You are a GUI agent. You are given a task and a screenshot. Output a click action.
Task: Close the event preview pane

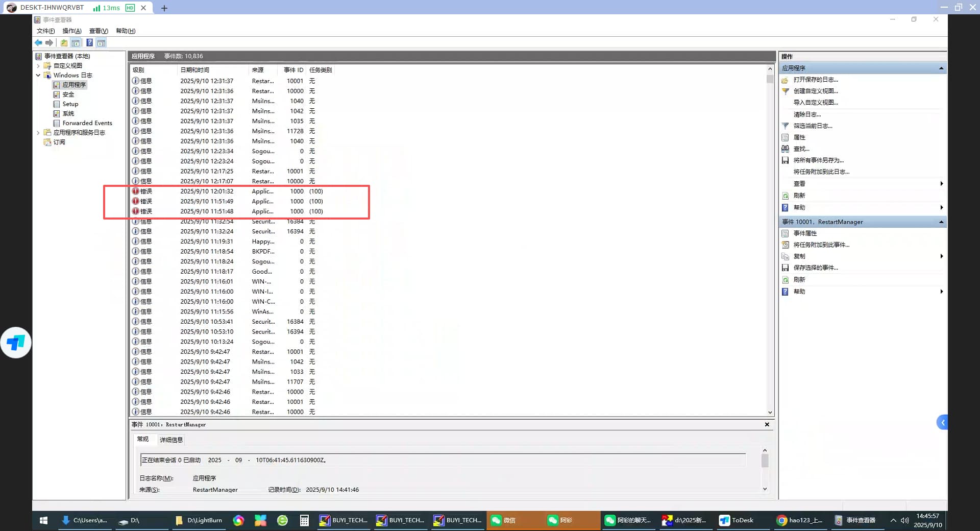(767, 425)
